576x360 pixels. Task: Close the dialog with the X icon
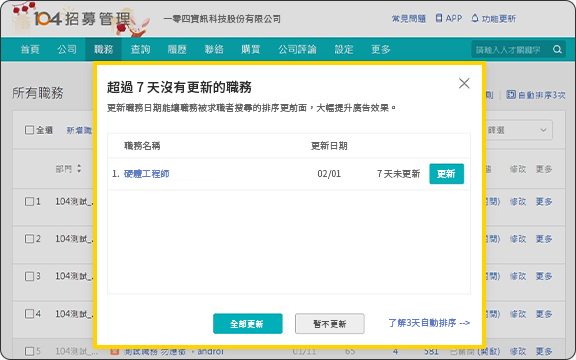[x=464, y=83]
